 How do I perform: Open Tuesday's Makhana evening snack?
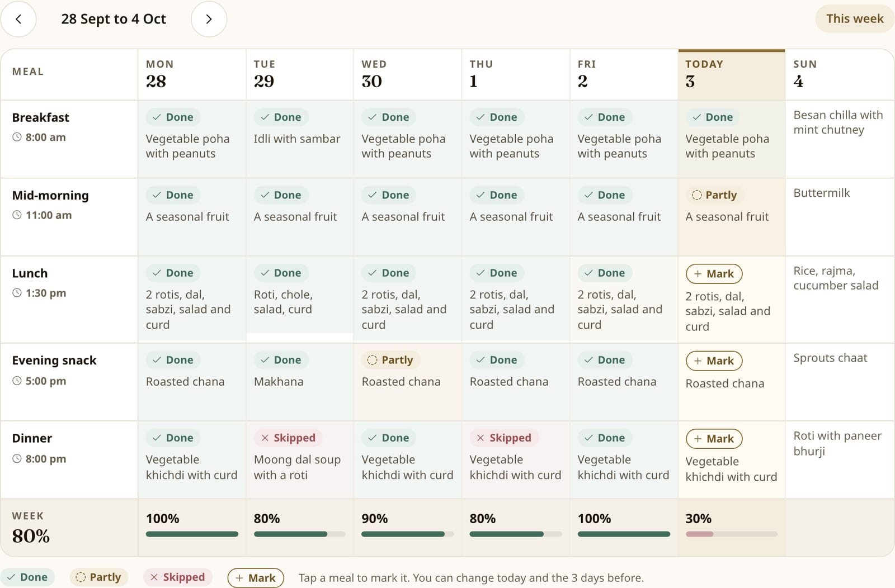pyautogui.click(x=279, y=382)
